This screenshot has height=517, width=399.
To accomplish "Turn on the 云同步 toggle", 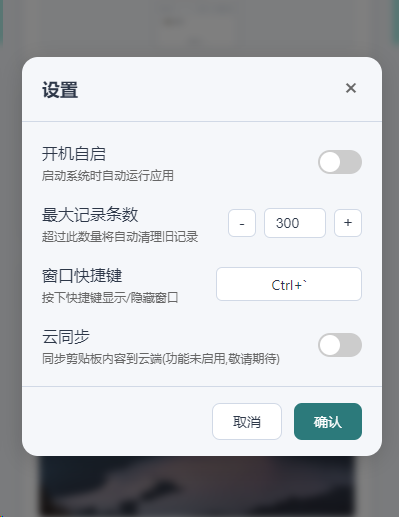I will [340, 345].
